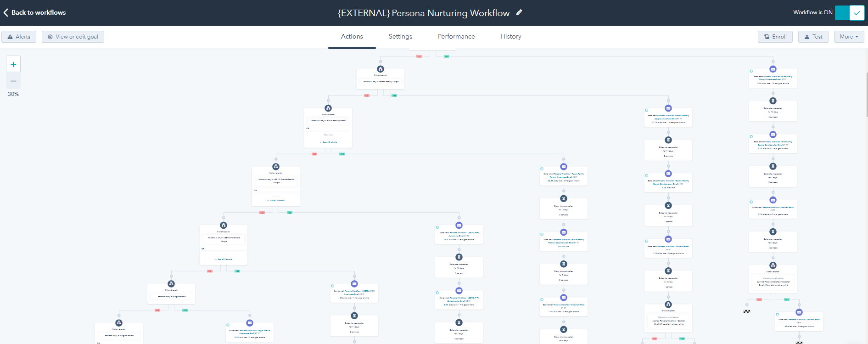The image size is (868, 344).
Task: Click branch icon for Future Family Planner
Action: point(328,108)
